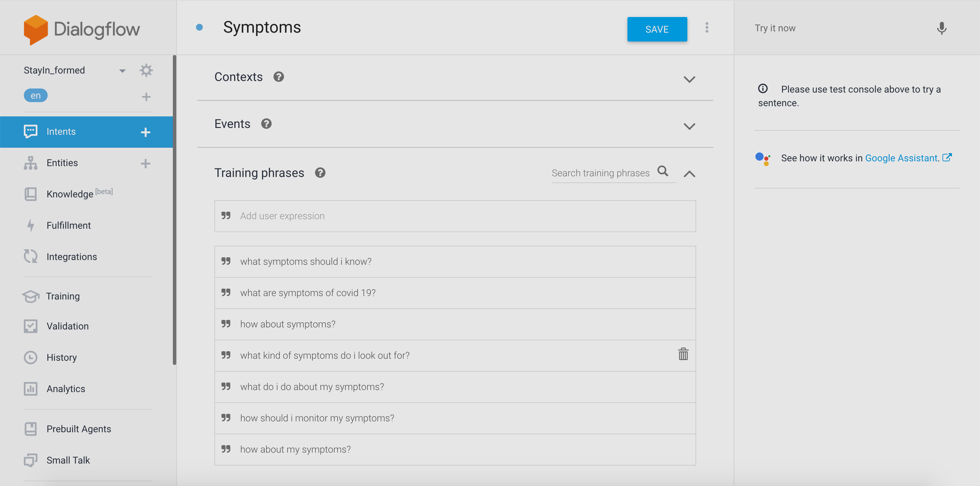Screen dimensions: 980x486
Task: Select the en language badge
Action: 35,96
